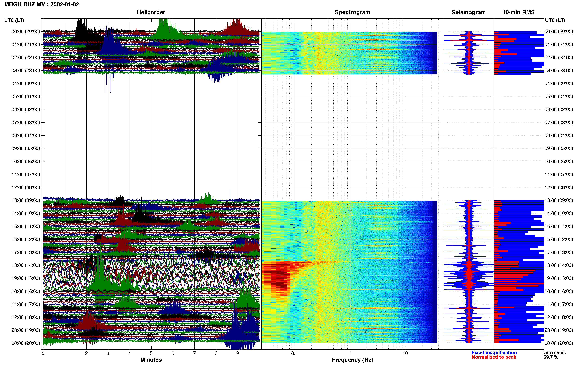Click the Normalised to peak legend text
This screenshot has width=588, height=368.
pos(494,357)
